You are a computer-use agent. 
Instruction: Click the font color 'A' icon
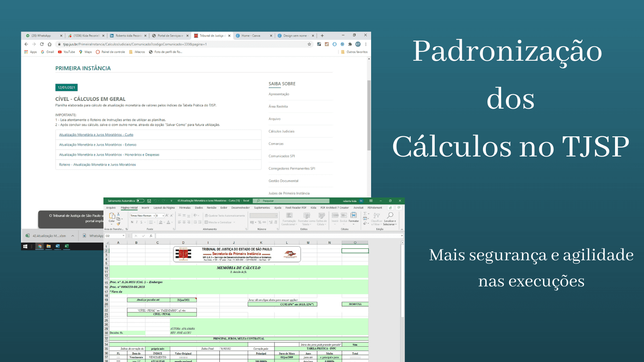169,222
